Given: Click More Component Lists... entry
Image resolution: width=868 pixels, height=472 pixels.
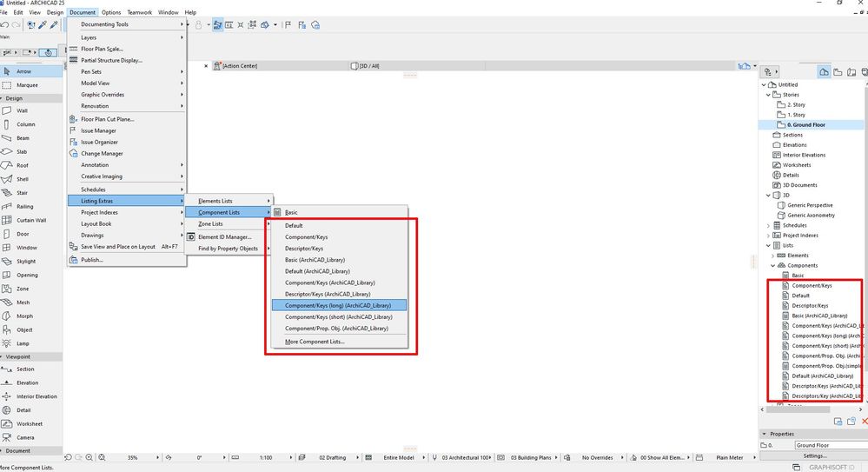Looking at the screenshot, I should 339,342.
